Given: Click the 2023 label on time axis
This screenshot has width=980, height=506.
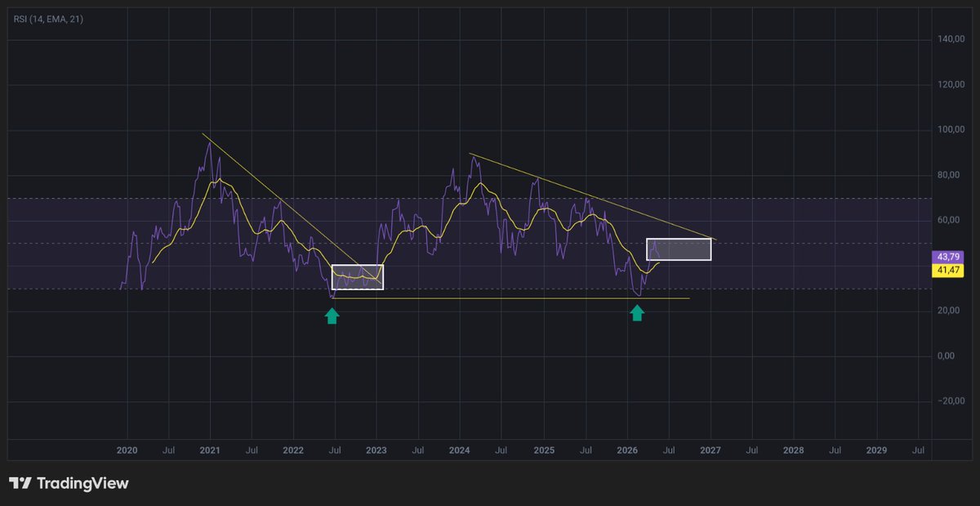Looking at the screenshot, I should pos(376,450).
